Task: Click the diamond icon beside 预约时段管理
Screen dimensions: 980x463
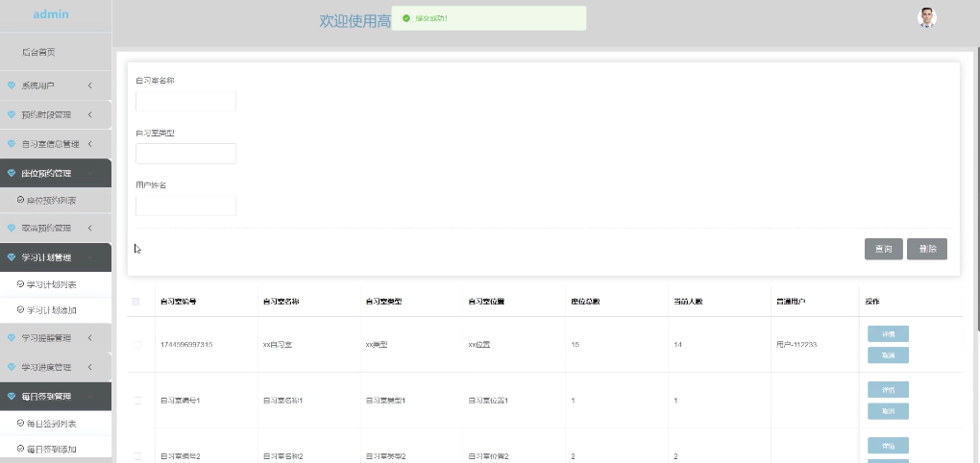Action: [x=12, y=115]
